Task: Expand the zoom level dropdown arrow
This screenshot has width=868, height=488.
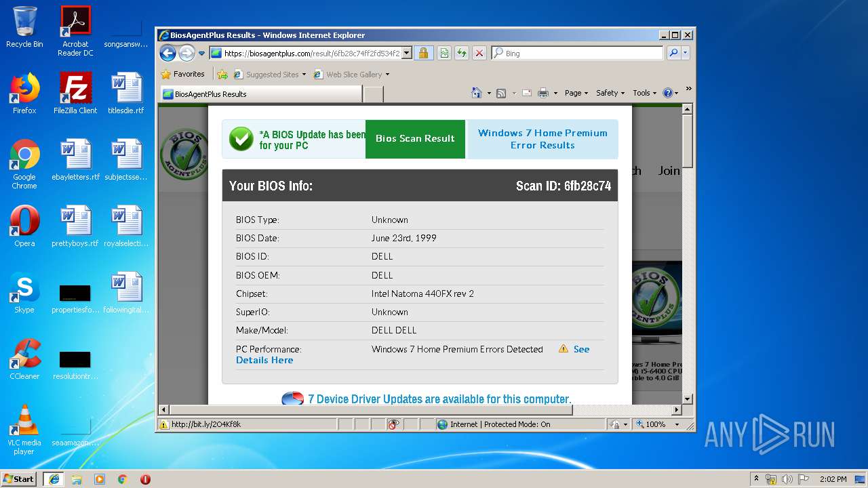Action: (677, 424)
